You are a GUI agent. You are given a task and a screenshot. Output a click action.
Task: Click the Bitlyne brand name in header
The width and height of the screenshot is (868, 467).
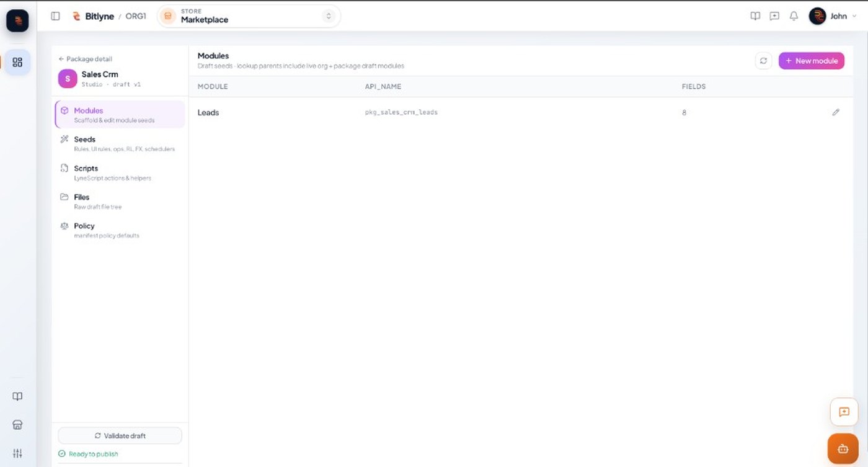coord(100,16)
